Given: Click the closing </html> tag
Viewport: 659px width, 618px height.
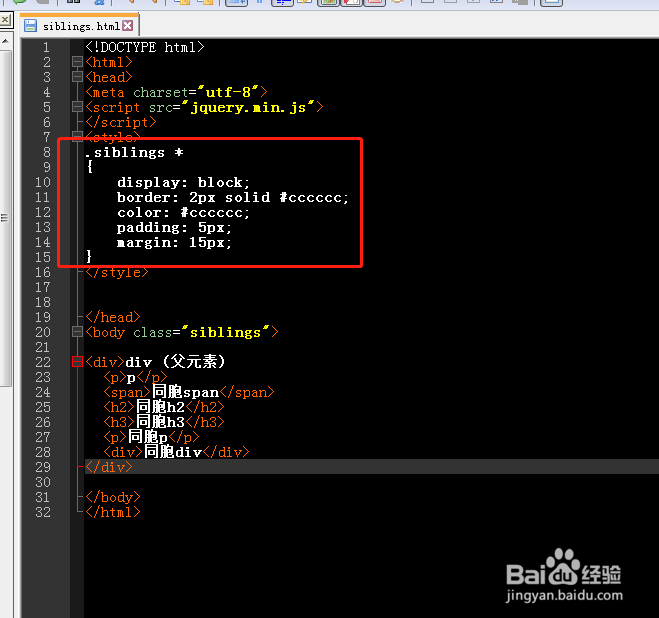Looking at the screenshot, I should (113, 512).
